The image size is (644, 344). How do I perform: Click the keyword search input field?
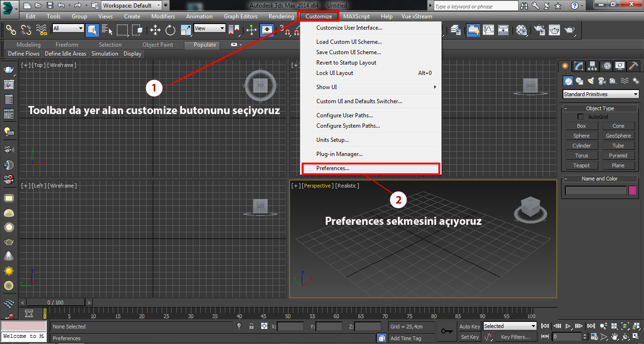click(476, 6)
